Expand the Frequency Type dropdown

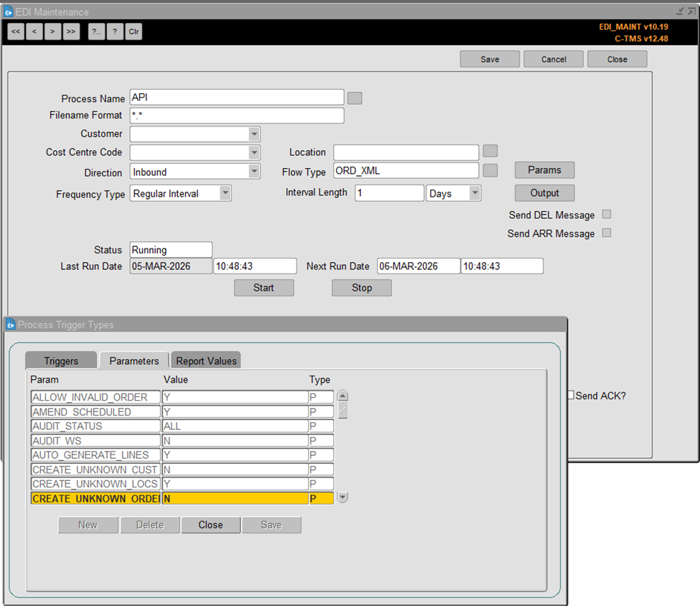[x=225, y=193]
